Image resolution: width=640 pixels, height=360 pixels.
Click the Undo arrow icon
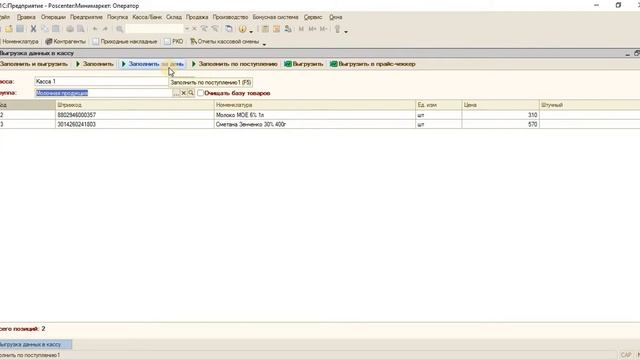pyautogui.click(x=95, y=29)
